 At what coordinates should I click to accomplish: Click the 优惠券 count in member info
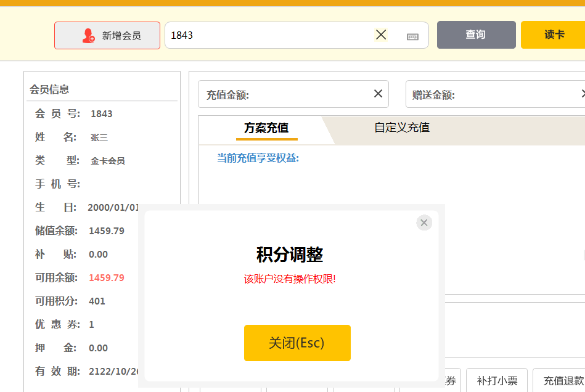click(91, 324)
